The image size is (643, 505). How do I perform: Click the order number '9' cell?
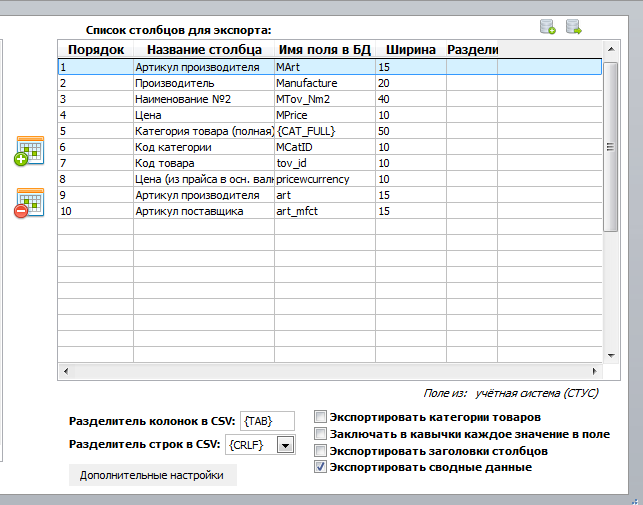pyautogui.click(x=96, y=195)
